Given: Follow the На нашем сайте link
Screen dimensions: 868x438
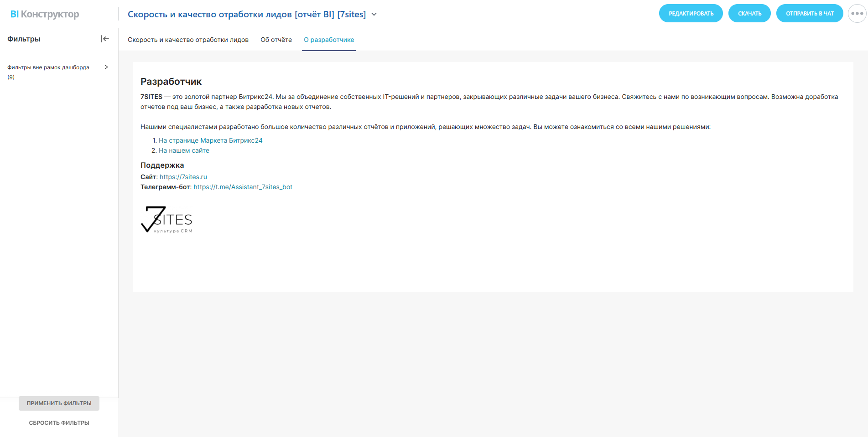Looking at the screenshot, I should click(x=184, y=151).
